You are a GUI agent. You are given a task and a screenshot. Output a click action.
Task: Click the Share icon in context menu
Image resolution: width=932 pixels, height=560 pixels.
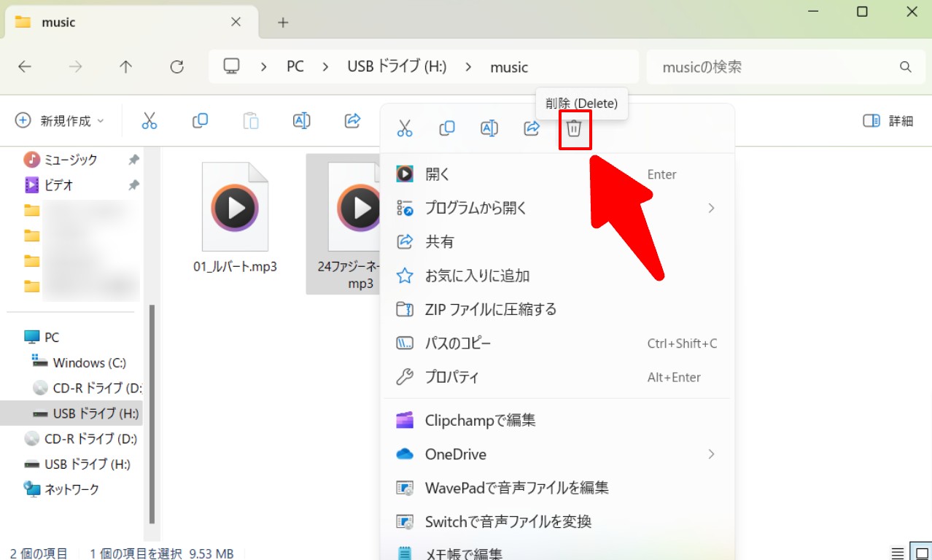(x=532, y=129)
